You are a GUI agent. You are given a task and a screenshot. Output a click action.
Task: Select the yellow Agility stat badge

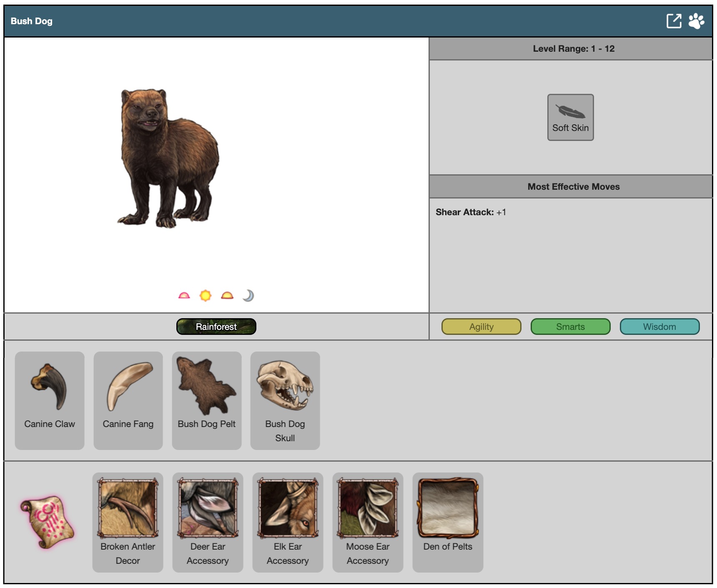(481, 327)
